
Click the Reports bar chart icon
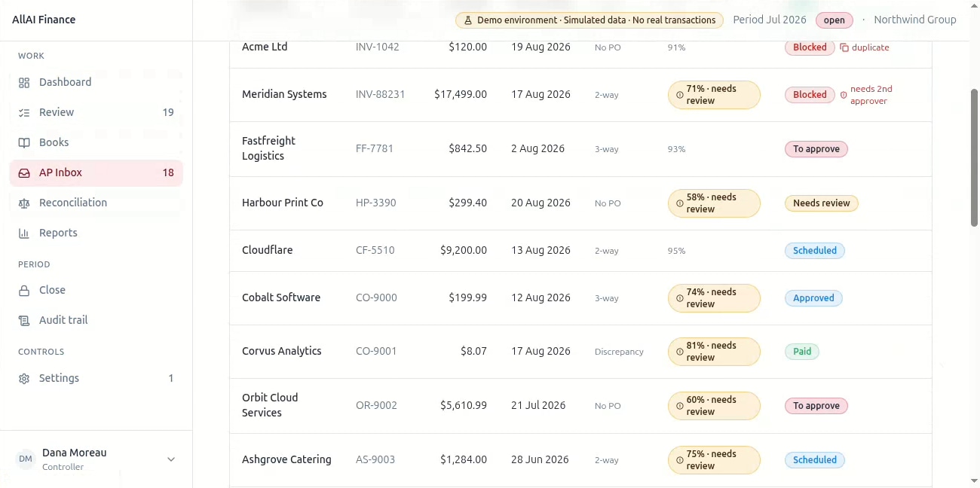[24, 233]
